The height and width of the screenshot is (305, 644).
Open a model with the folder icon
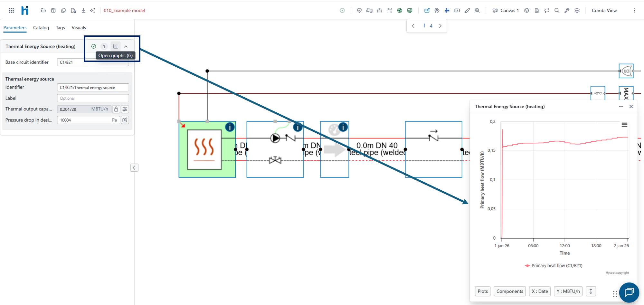[43, 10]
